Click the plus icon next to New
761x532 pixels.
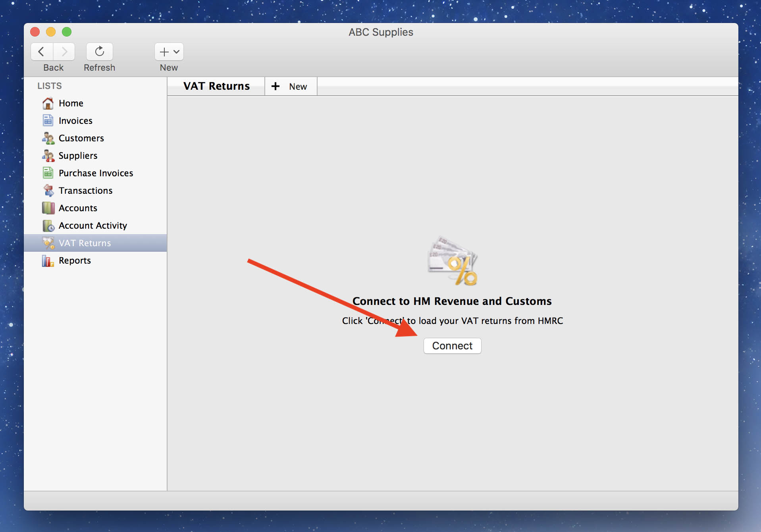[276, 86]
